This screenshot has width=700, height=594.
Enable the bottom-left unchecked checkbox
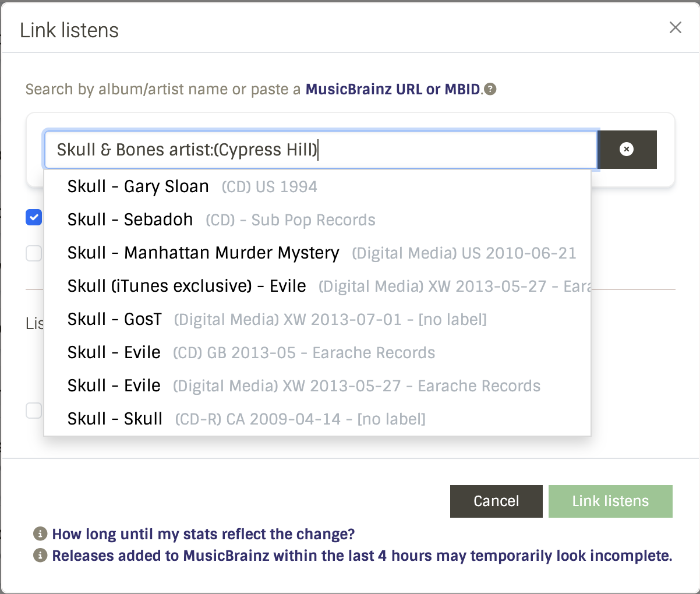tap(33, 411)
